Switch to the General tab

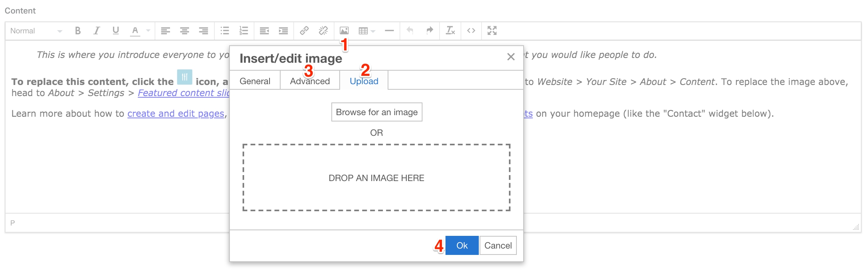[255, 81]
